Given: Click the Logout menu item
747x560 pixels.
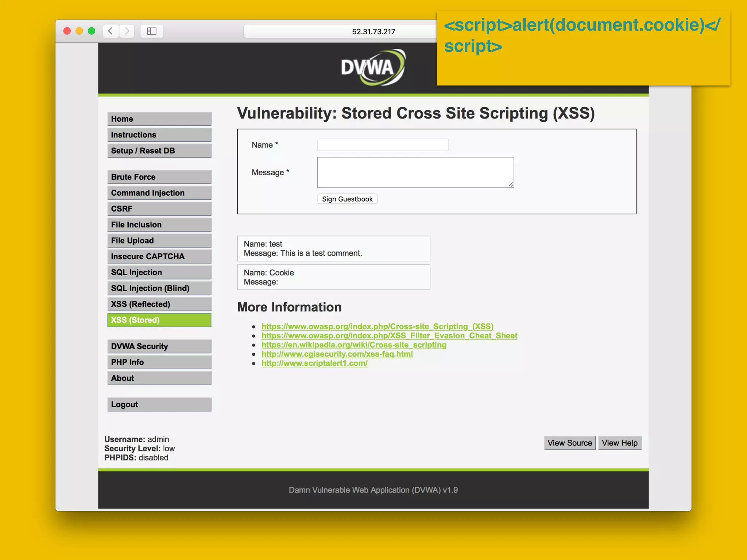Looking at the screenshot, I should [159, 404].
